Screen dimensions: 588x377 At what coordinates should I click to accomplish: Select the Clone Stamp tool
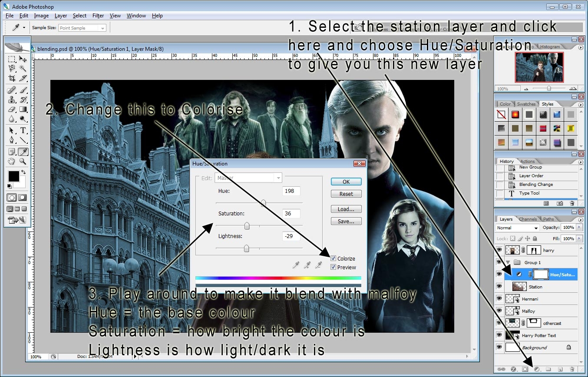(12, 100)
